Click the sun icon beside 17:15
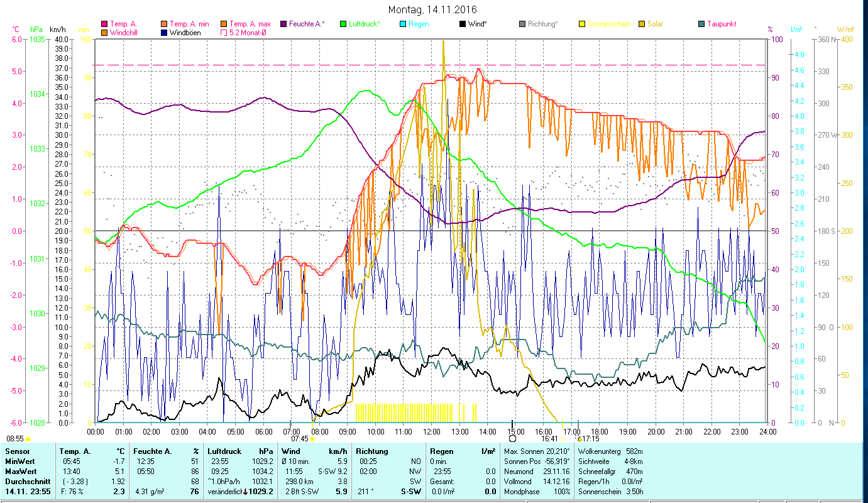Image resolution: width=868 pixels, height=503 pixels. click(x=580, y=439)
